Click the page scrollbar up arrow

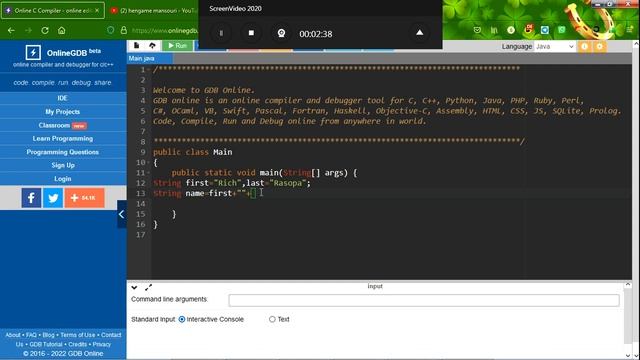tap(636, 44)
